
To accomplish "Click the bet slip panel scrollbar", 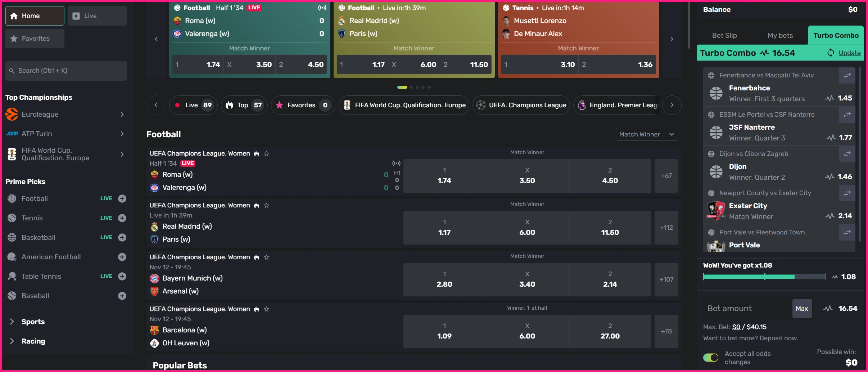I will (859, 155).
